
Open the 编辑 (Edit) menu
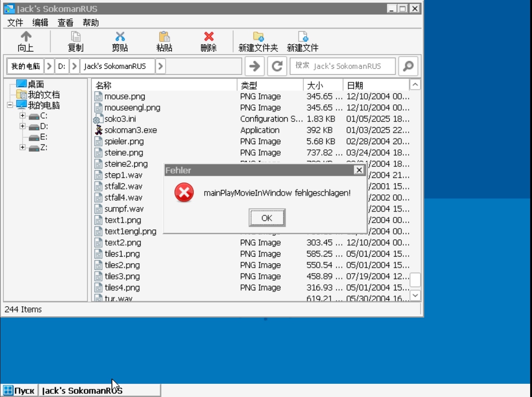pyautogui.click(x=40, y=23)
